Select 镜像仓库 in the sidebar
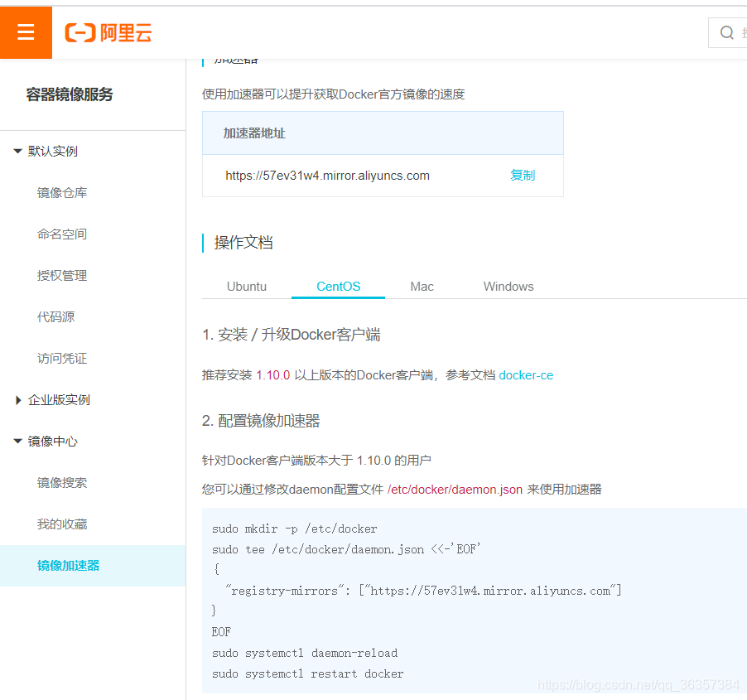The image size is (747, 700). pyautogui.click(x=61, y=192)
